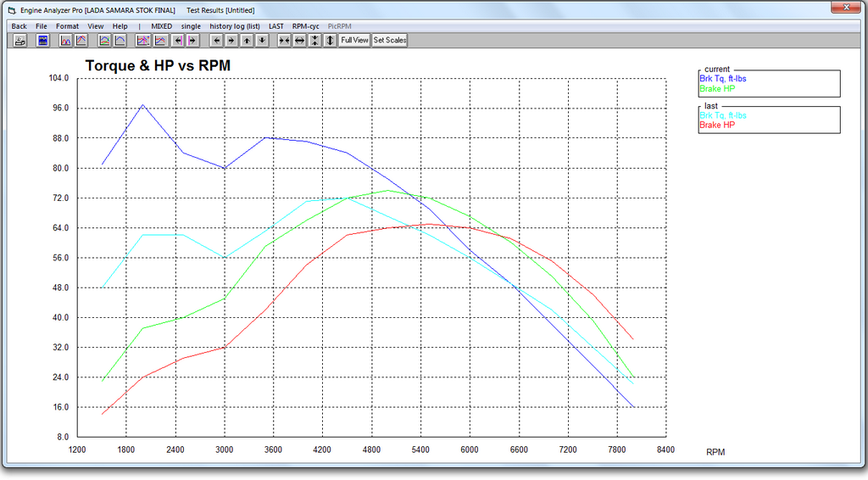Viewport: 868px width, 480px height.
Task: Expand graph vertically with double vertical arrow
Action: 330,40
